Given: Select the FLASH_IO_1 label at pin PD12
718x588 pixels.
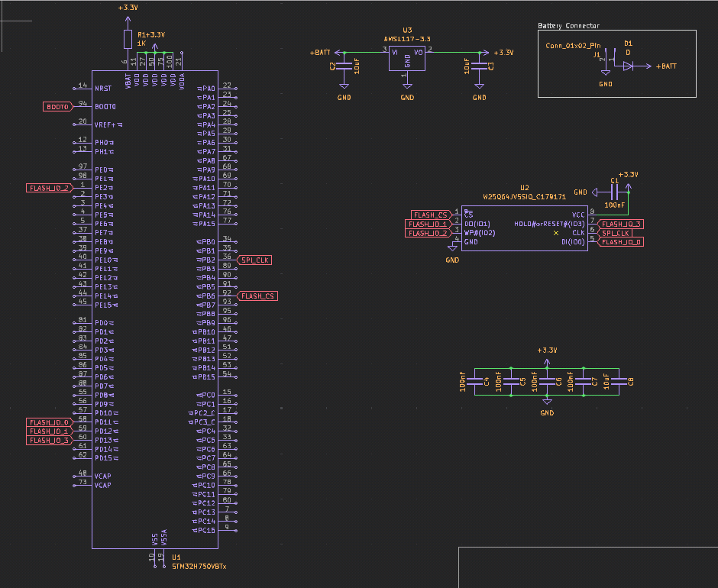Looking at the screenshot, I should click(50, 431).
